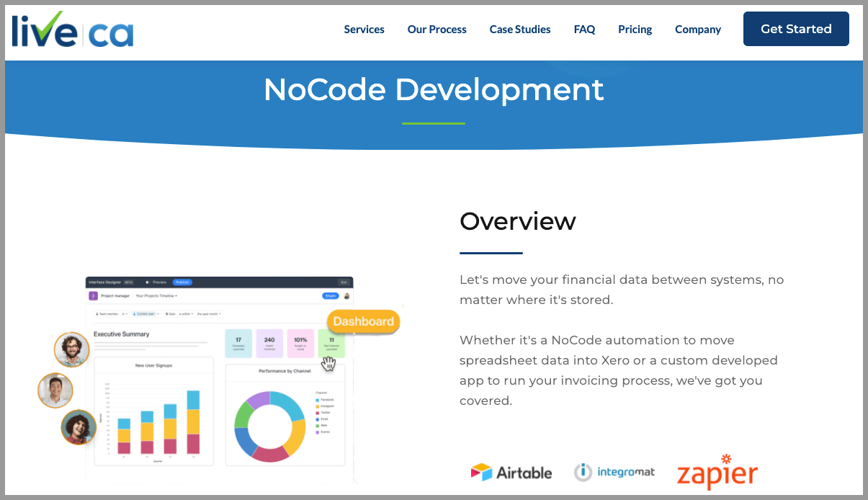Click the Airtable logo
Viewport: 868px width, 500px height.
(511, 473)
